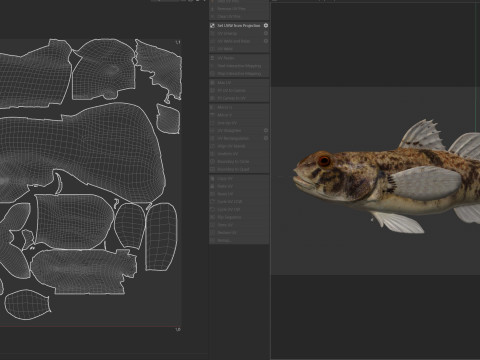Open options gear beside UV Weld and Relax

(x=266, y=41)
